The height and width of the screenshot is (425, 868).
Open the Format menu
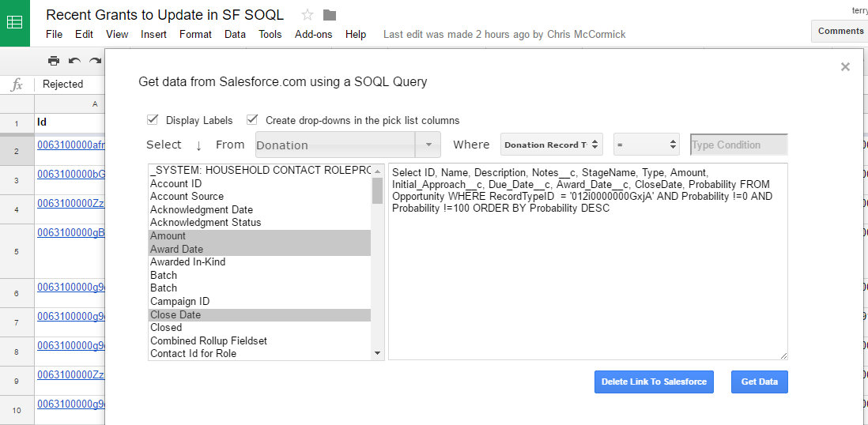(195, 34)
